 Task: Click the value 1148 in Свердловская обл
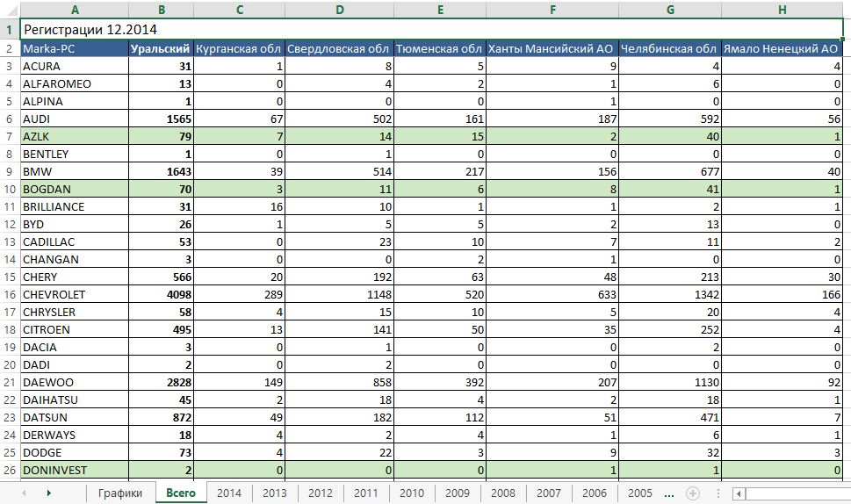[x=339, y=295]
